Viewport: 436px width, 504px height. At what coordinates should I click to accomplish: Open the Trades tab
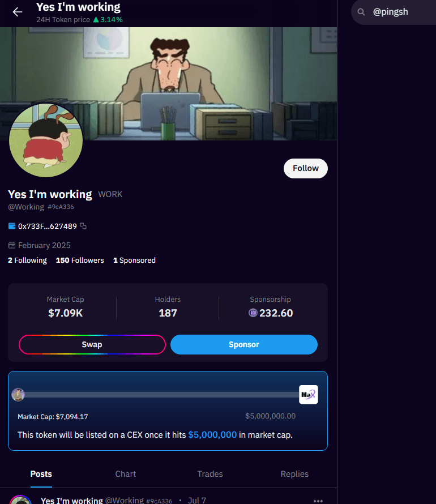click(x=210, y=474)
